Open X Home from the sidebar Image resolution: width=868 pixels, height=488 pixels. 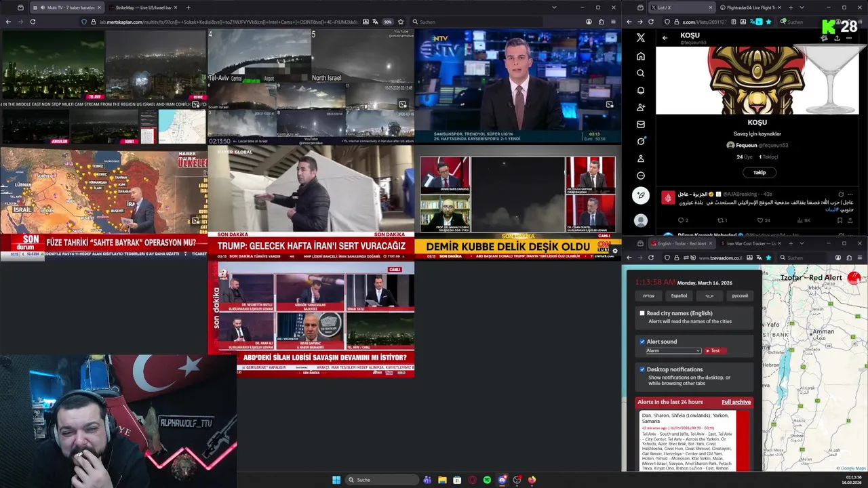click(x=641, y=56)
